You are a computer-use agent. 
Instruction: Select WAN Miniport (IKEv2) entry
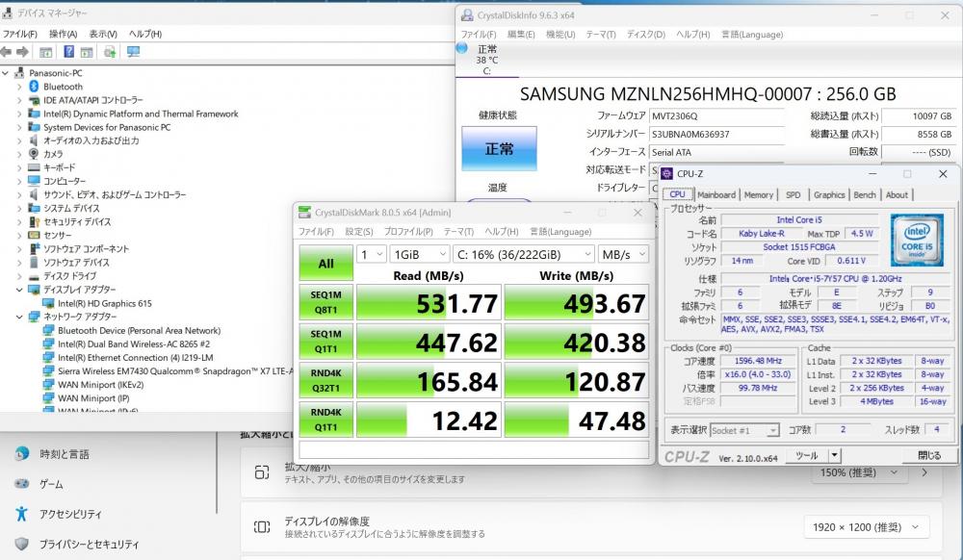tap(101, 385)
